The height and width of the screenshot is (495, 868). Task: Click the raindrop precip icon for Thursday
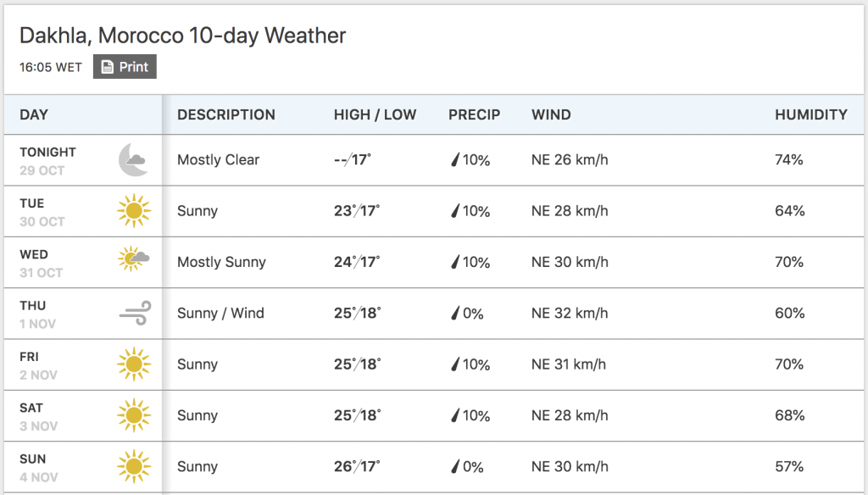point(455,314)
